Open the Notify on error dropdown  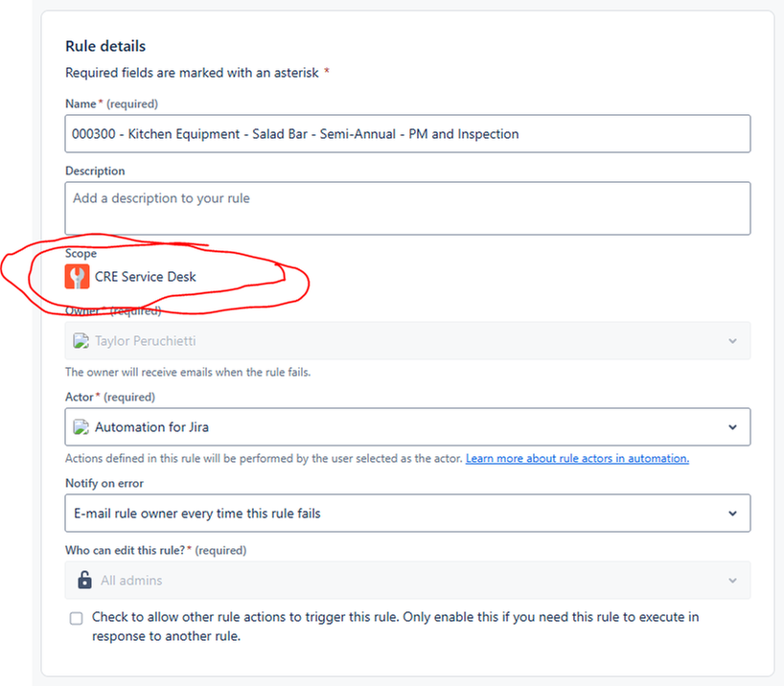point(407,514)
